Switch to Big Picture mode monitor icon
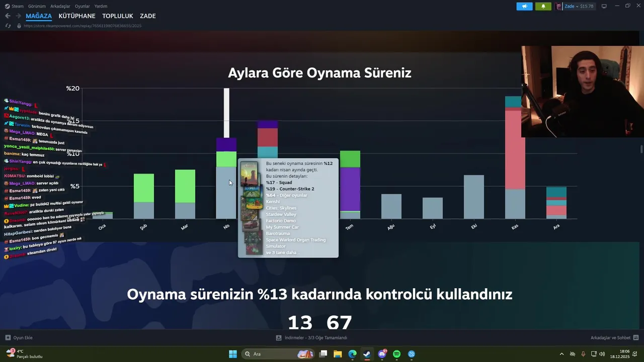644x362 pixels. (604, 6)
